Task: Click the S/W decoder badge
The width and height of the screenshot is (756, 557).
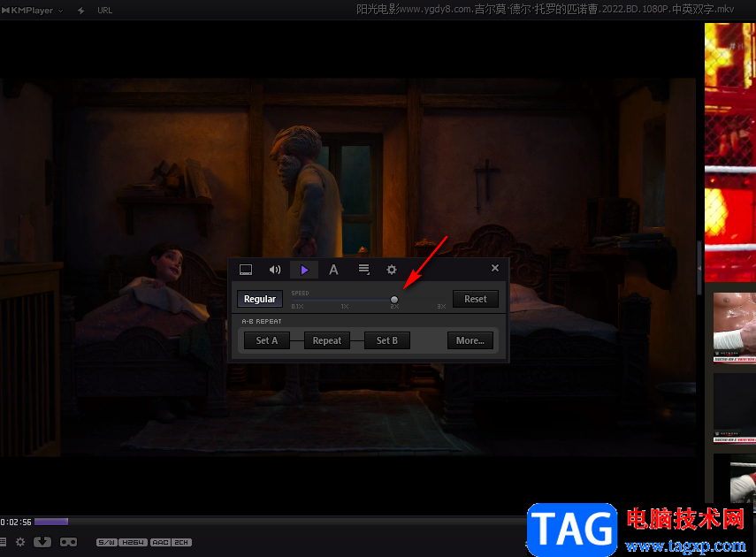Action: (107, 543)
